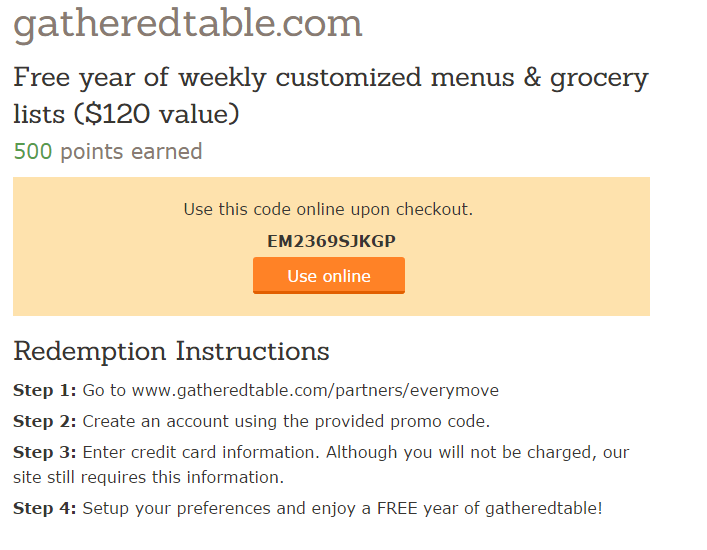Click 'Enter credit card information' sentence
This screenshot has height=550, width=707.
(201, 452)
